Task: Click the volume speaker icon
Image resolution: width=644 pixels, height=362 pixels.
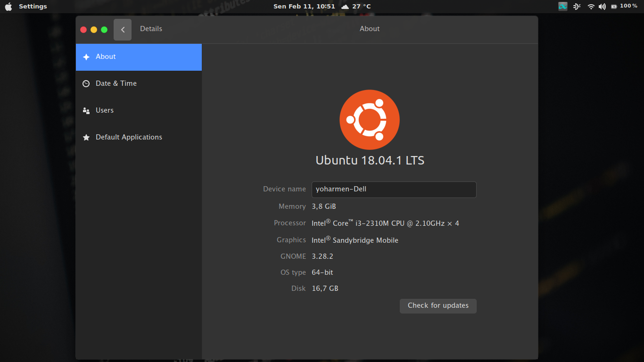Action: (x=602, y=7)
